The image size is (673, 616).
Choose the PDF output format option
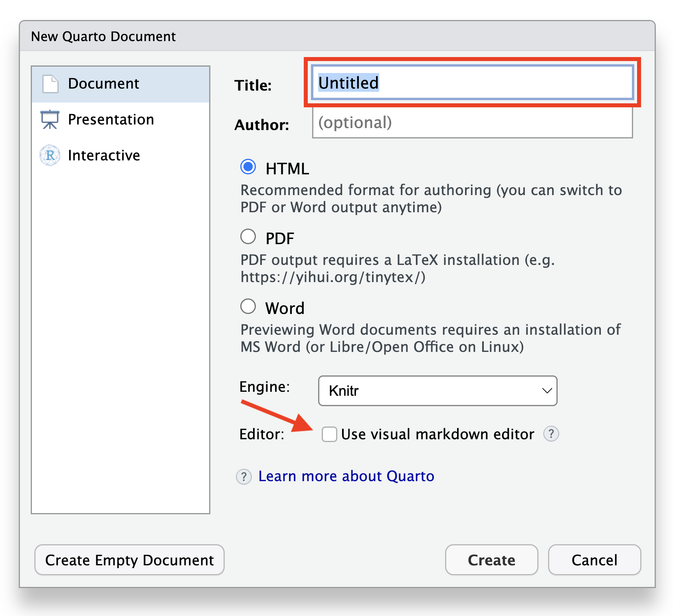click(x=248, y=237)
